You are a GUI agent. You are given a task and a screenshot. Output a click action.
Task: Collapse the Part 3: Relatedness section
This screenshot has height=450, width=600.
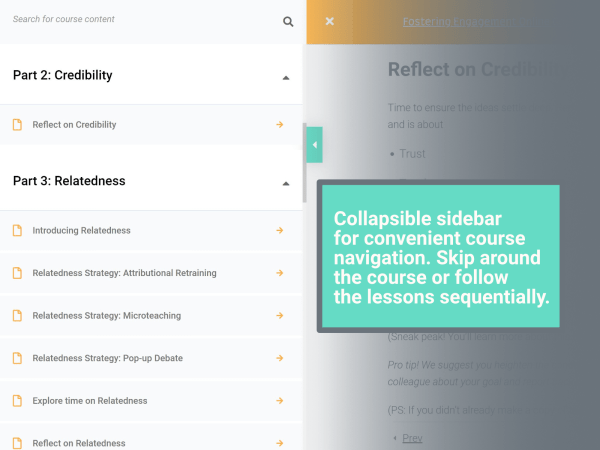click(x=286, y=184)
